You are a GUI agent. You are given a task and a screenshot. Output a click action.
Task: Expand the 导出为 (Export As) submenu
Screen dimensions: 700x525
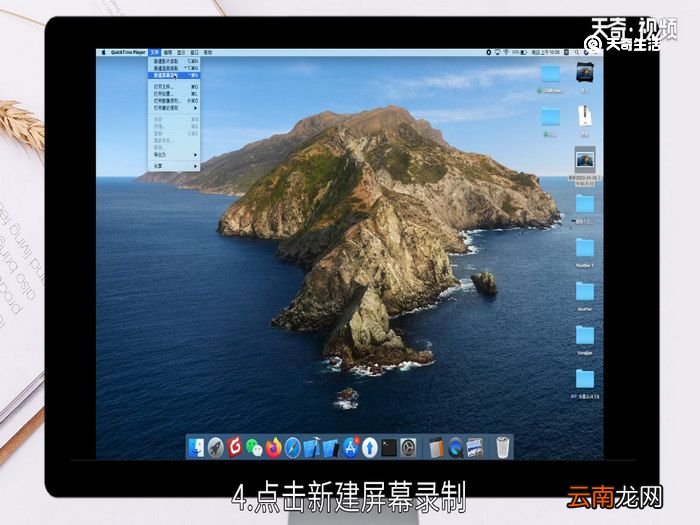point(174,155)
